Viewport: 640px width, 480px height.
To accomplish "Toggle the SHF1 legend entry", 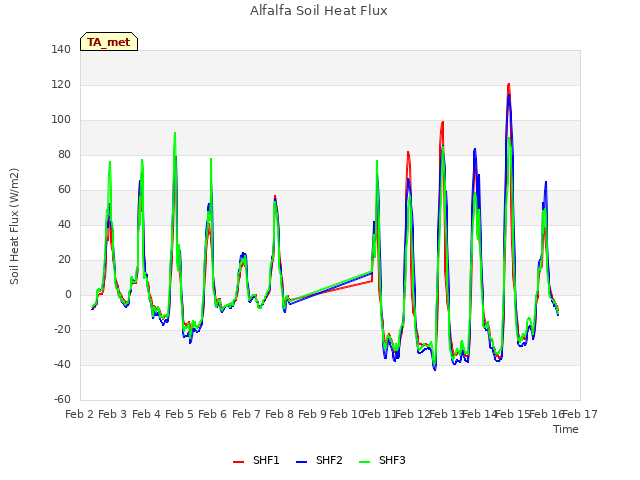I will pyautogui.click(x=256, y=460).
